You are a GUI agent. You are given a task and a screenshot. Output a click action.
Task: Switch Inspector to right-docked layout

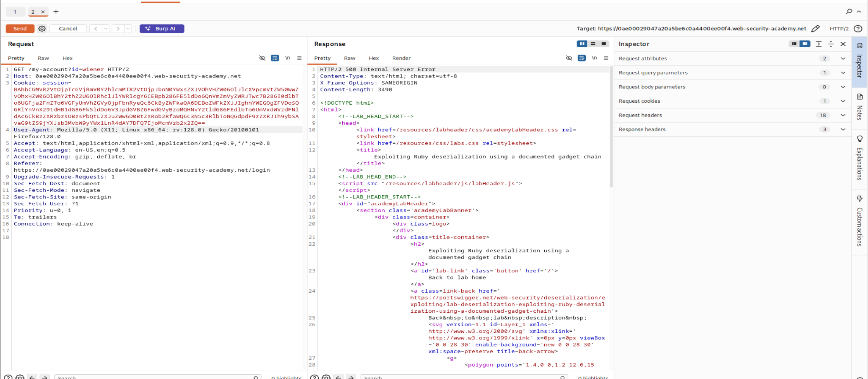pos(805,44)
